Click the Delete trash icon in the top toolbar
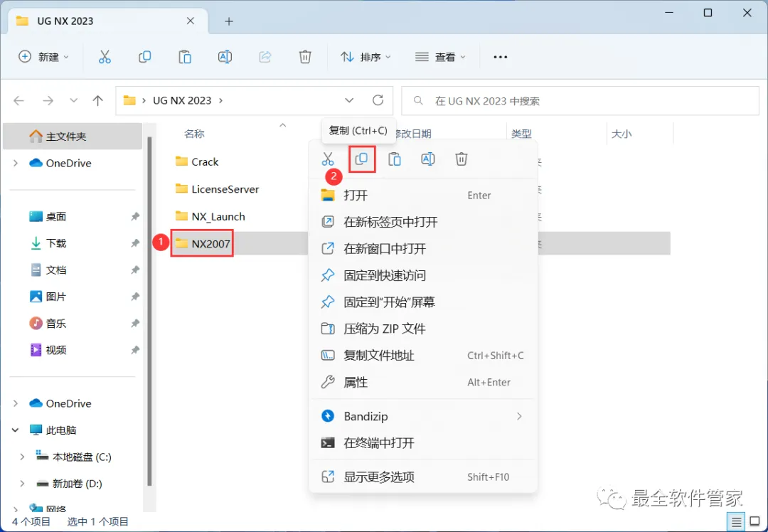The image size is (768, 532). pyautogui.click(x=305, y=57)
